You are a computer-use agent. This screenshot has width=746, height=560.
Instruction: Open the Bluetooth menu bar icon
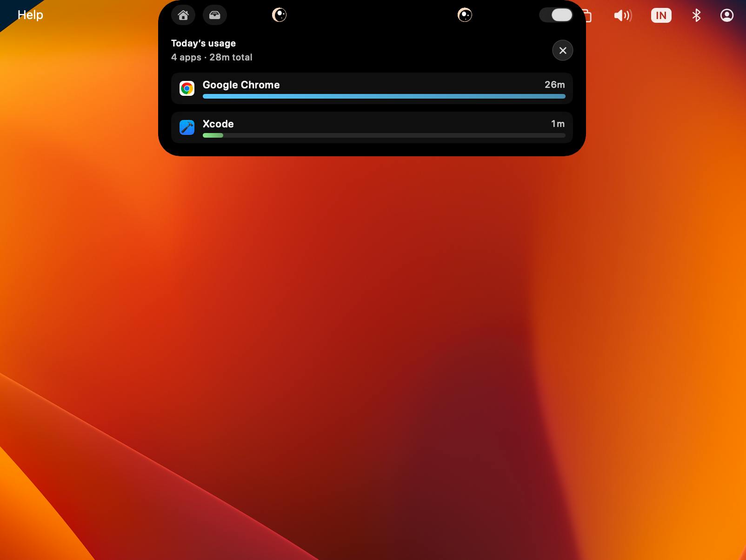click(x=696, y=15)
